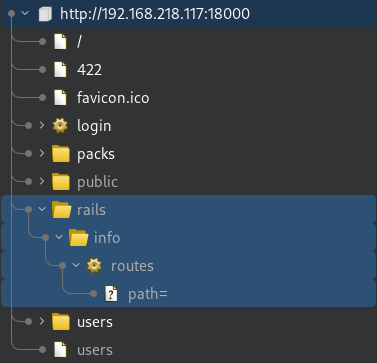This screenshot has width=377, height=363.
Task: Click the open folder icon for info
Action: coord(79,238)
